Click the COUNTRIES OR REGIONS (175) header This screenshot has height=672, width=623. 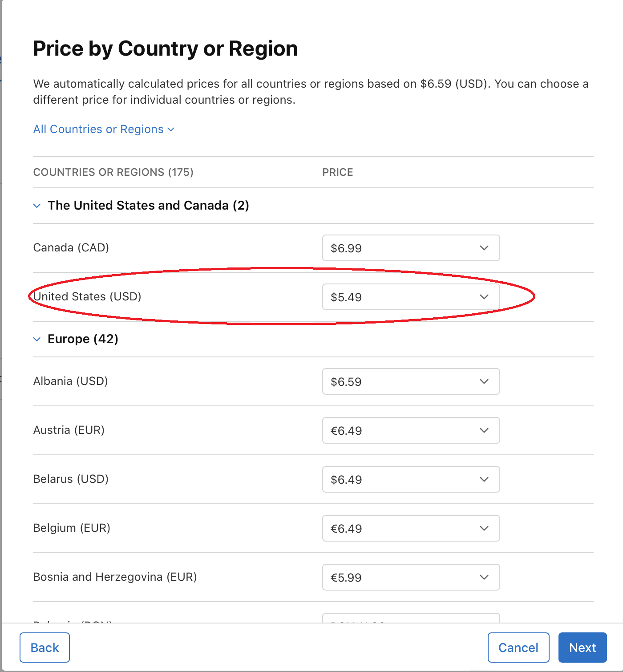point(113,172)
